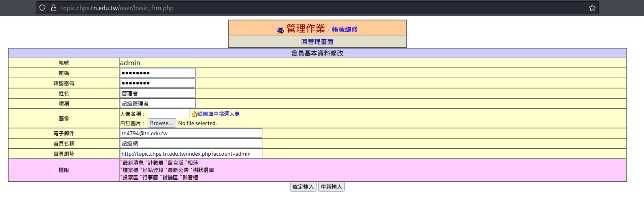Click the 圖像 row label
The height and width of the screenshot is (205, 644).
tap(64, 118)
